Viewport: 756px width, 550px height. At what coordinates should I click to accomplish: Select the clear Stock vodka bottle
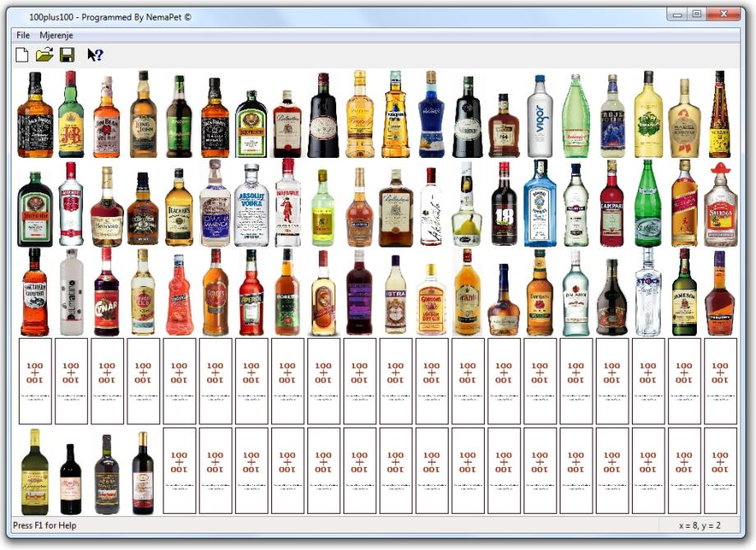point(648,292)
